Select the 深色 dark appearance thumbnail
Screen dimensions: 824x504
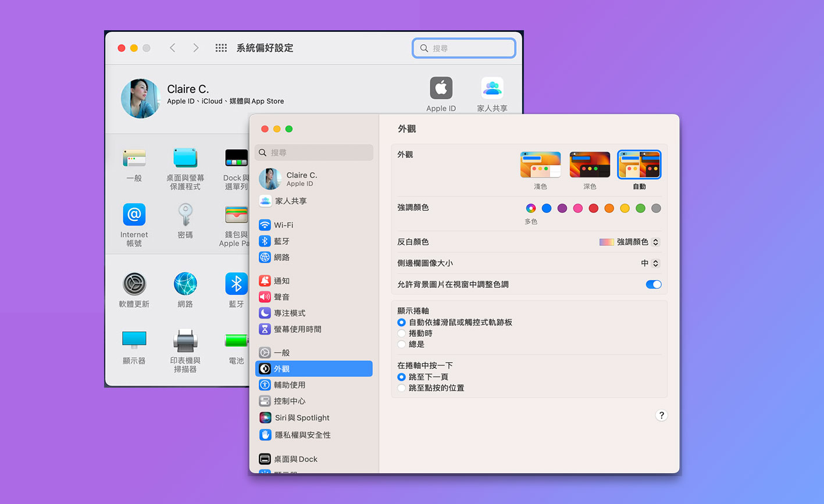point(590,165)
